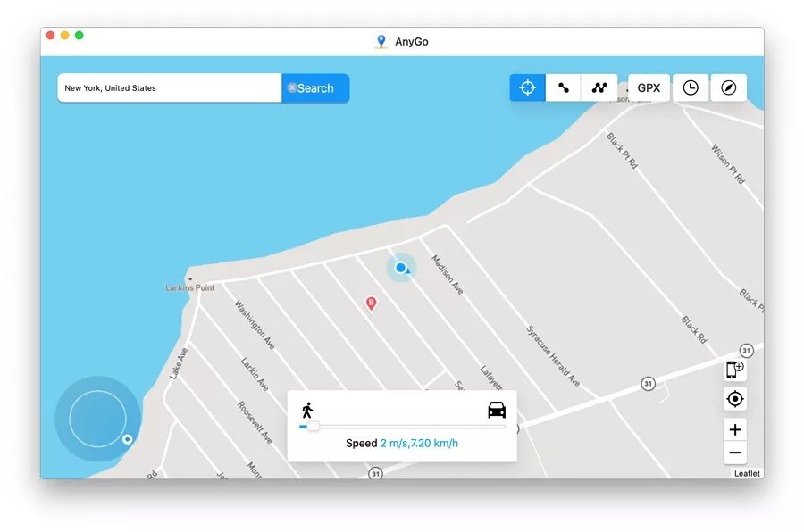Choose the two-spot route mode icon

tap(564, 87)
